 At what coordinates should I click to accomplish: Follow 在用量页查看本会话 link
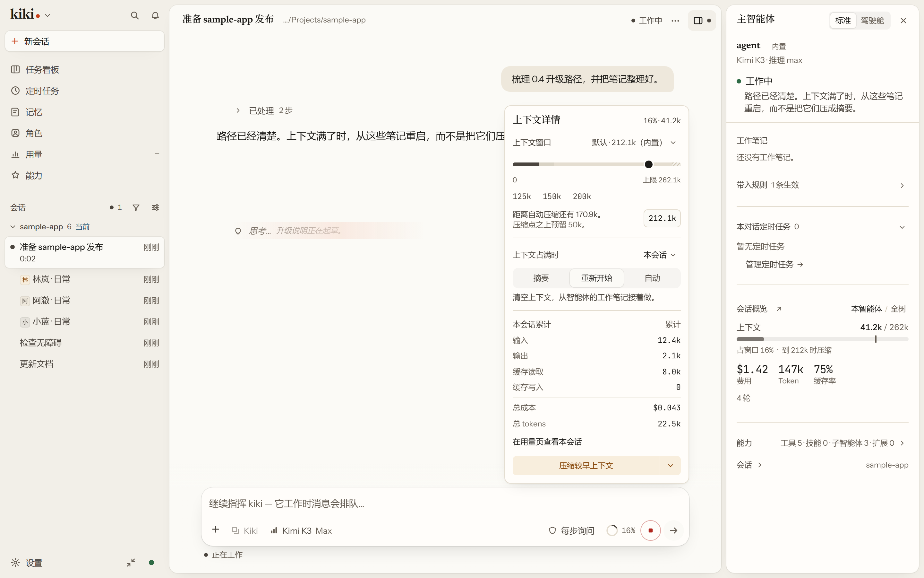pos(547,442)
